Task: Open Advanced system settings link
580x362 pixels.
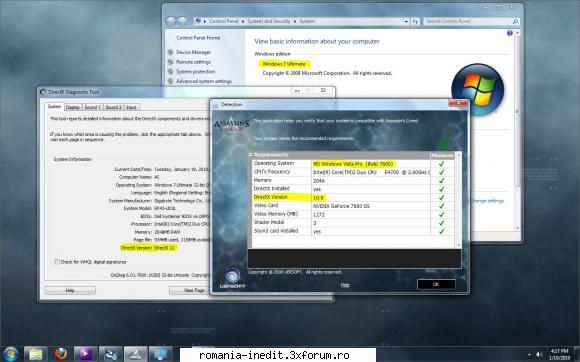Action: coord(204,81)
